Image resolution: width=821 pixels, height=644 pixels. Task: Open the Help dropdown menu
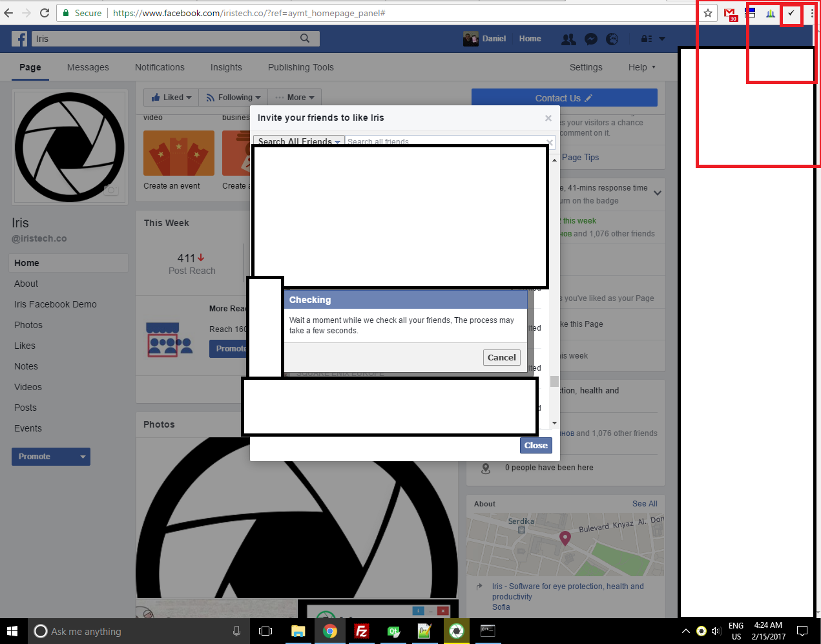[641, 67]
